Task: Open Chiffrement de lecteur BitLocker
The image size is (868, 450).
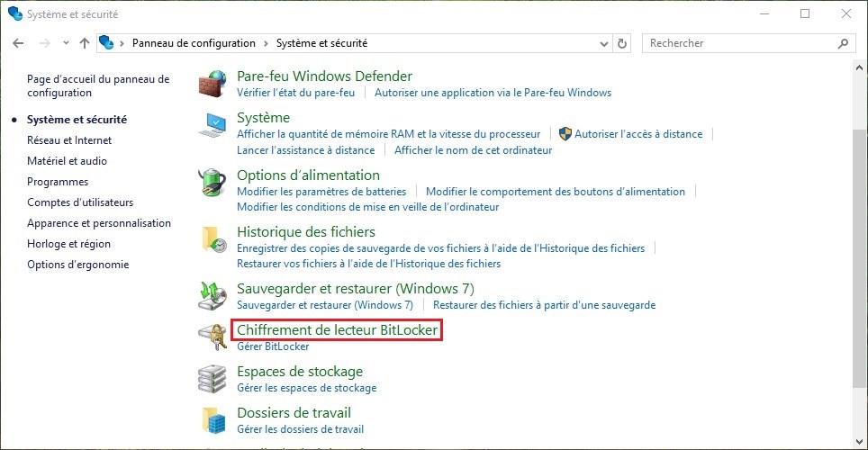Action: (337, 330)
